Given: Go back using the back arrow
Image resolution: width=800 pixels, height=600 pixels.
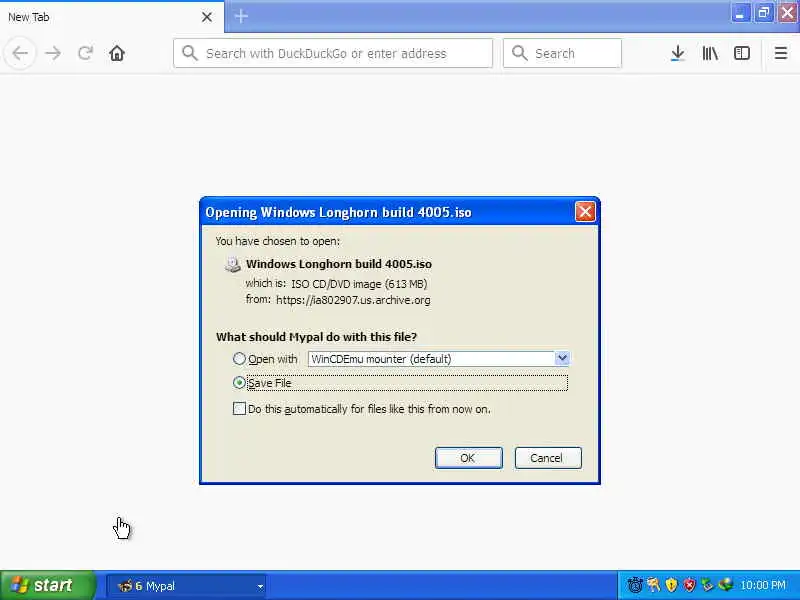Looking at the screenshot, I should coord(20,53).
